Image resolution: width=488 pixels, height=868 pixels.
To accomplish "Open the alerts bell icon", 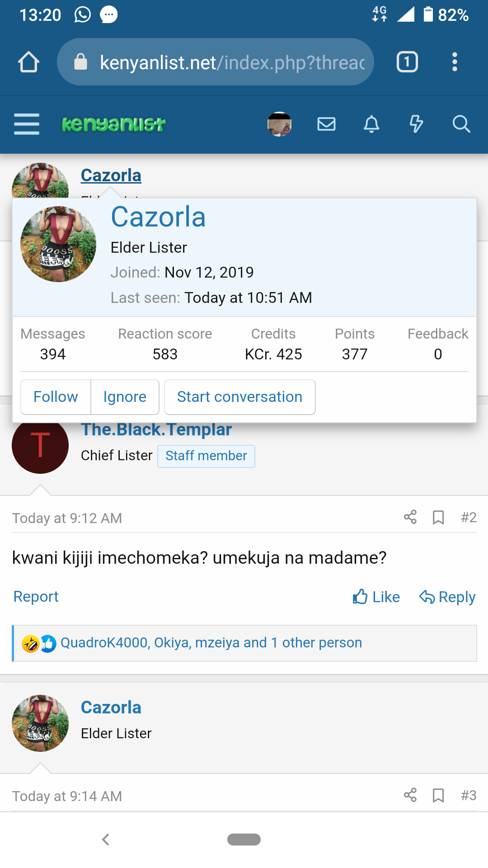I will (x=371, y=124).
